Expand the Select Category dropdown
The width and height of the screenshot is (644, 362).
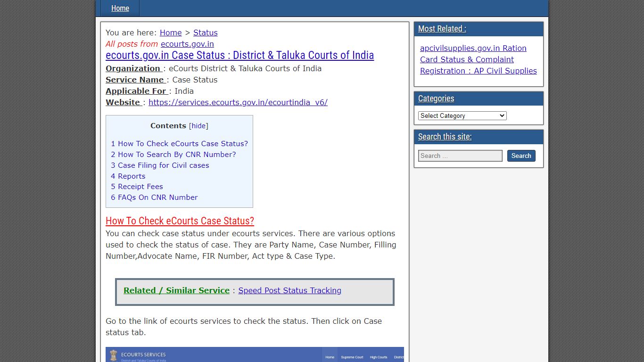coord(462,115)
